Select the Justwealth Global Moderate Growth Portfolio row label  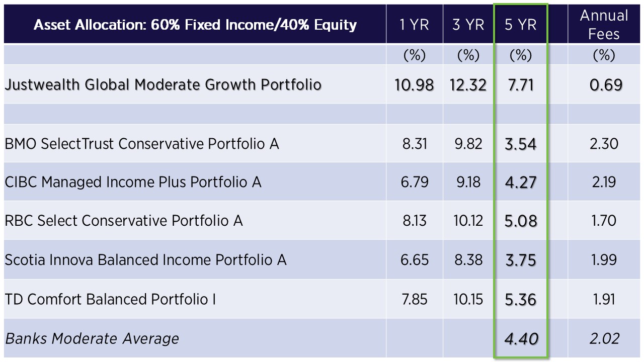(x=163, y=84)
